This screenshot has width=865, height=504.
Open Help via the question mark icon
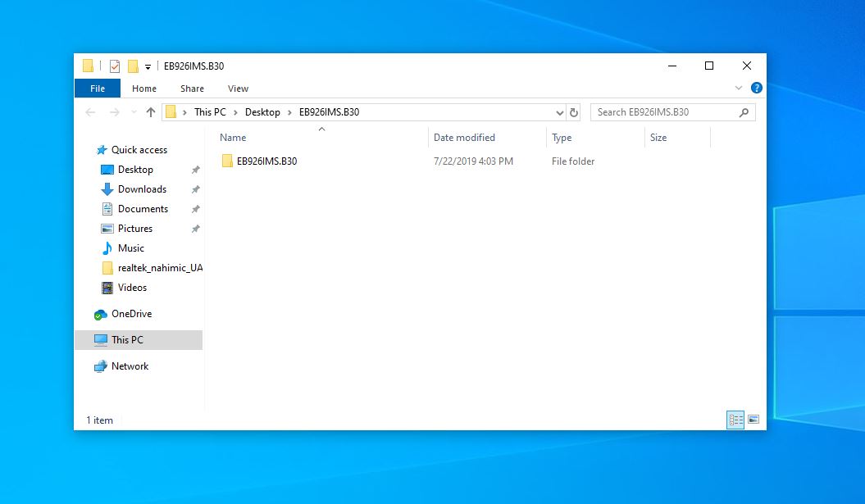(756, 88)
